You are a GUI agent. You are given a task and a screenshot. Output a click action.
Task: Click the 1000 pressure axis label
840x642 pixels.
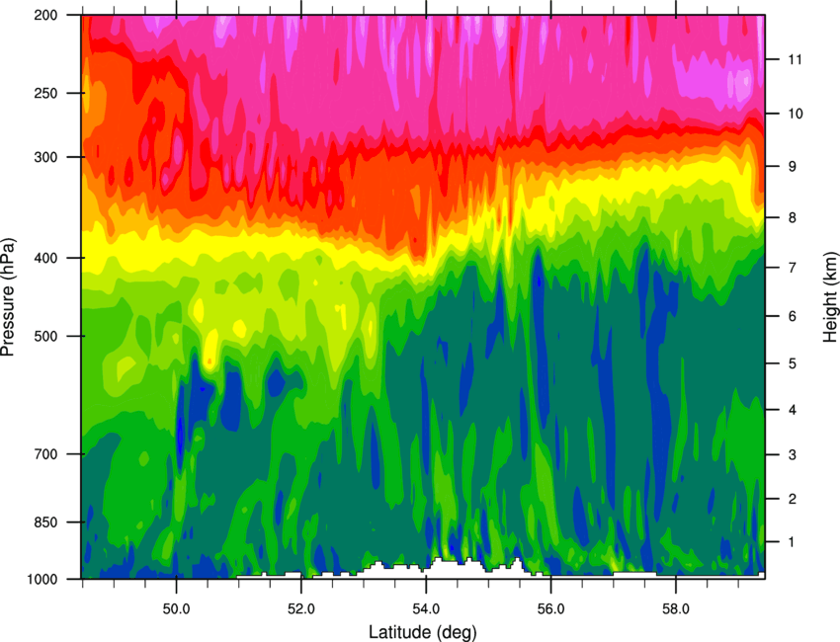pyautogui.click(x=42, y=580)
